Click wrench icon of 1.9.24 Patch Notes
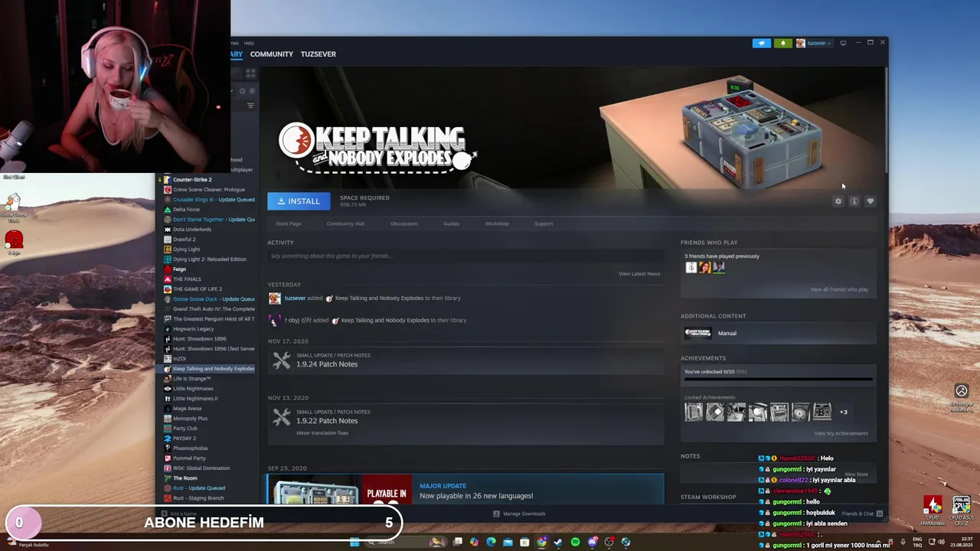 click(x=282, y=360)
